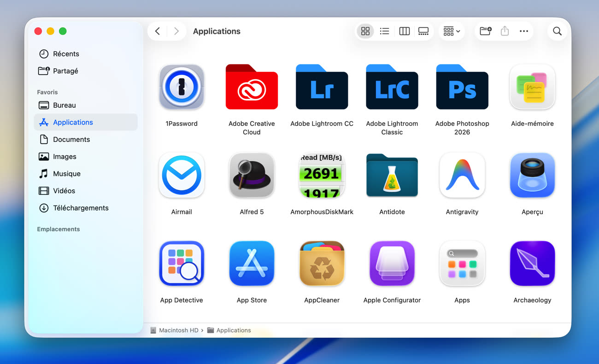Open the group-by dropdown in toolbar
Viewport: 599px width, 364px height.
[452, 31]
